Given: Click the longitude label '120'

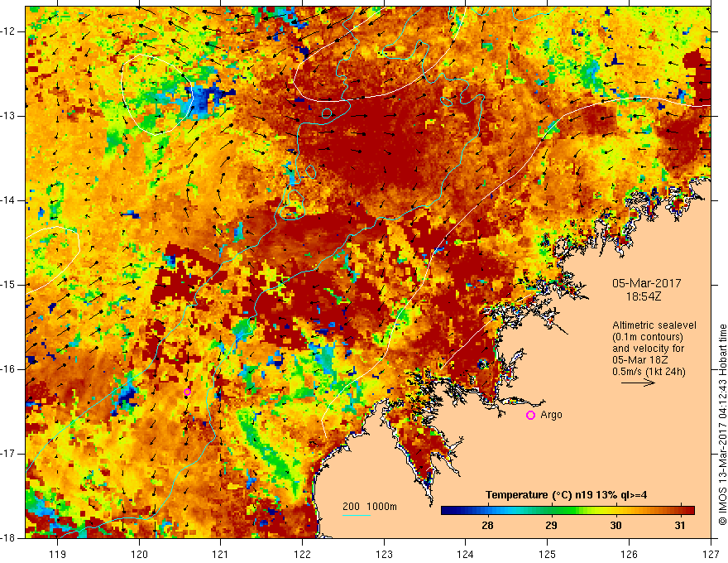Looking at the screenshot, I should pyautogui.click(x=139, y=554).
